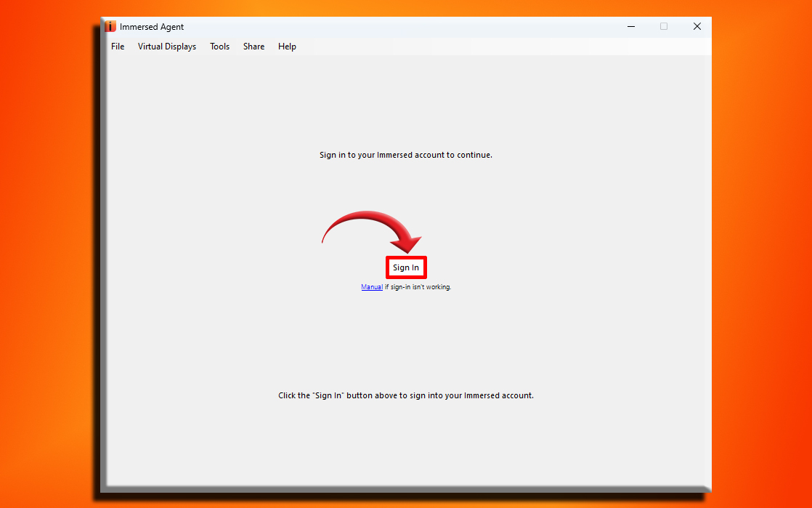Open the Virtual Displays menu
Screen dimensions: 812x508
tap(167, 47)
